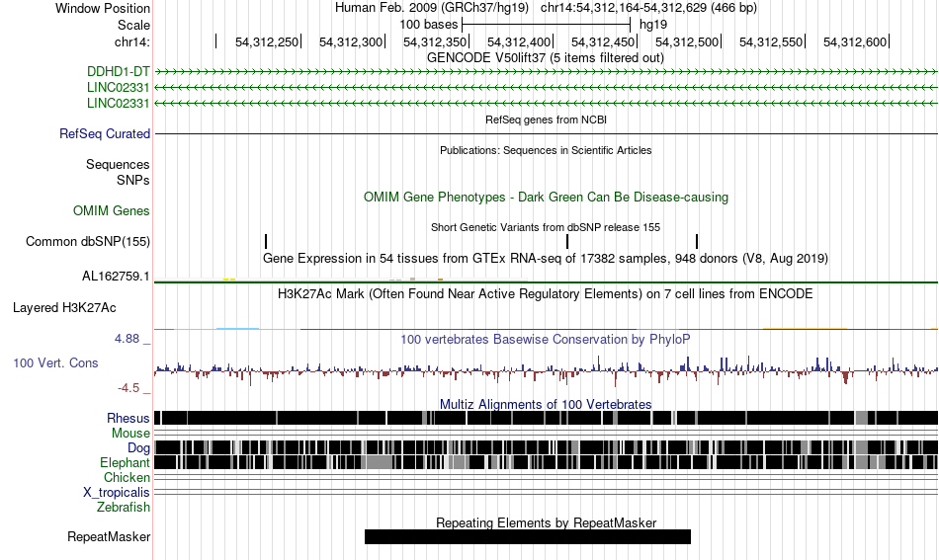
Task: Click the Elephant alignment bar
Action: 547,462
